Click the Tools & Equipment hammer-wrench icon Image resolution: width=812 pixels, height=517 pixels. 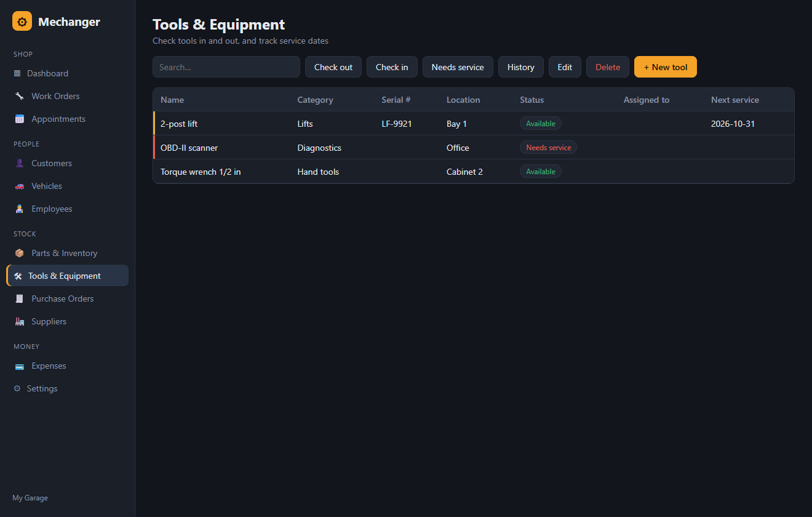click(x=18, y=276)
